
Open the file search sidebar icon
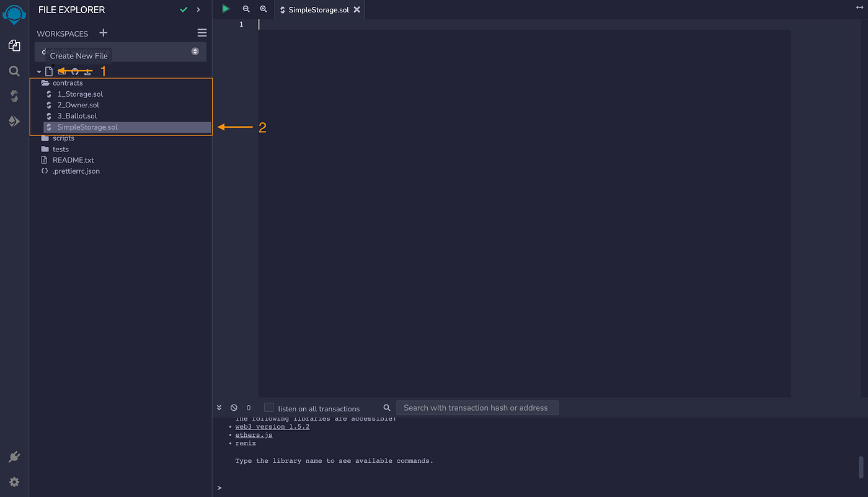pyautogui.click(x=14, y=71)
